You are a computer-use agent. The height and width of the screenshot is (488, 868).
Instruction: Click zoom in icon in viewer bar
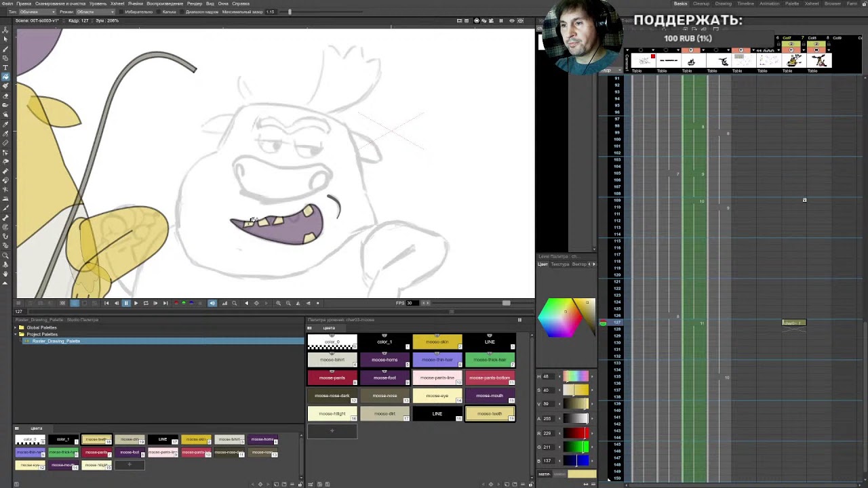[x=278, y=303]
